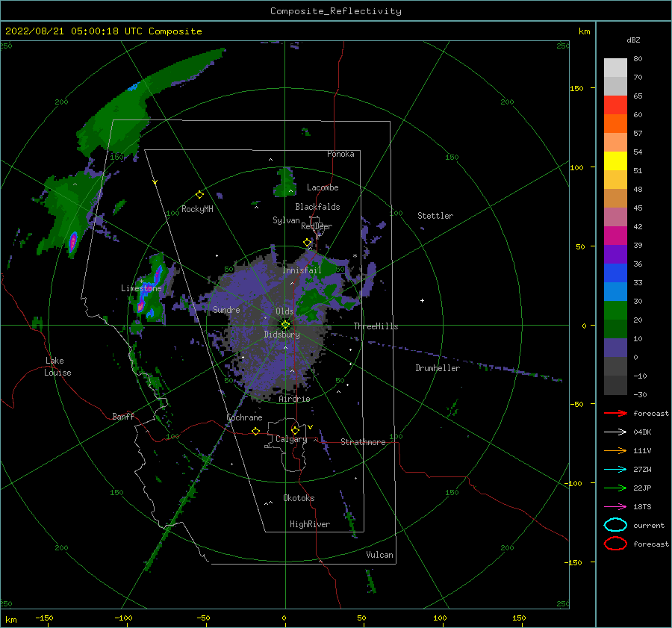Click the red 65 dBZ color swatch

[x=615, y=105]
